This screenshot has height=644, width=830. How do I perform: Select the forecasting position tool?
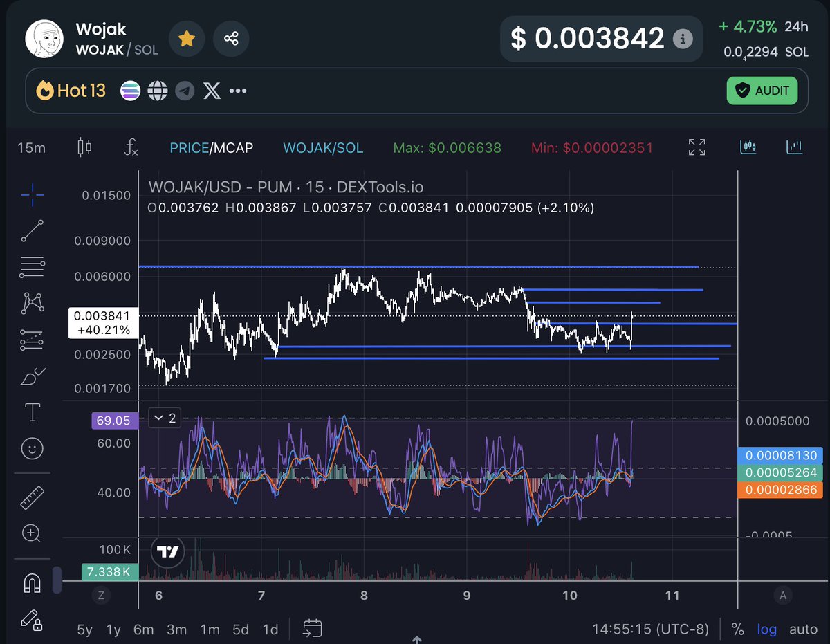point(33,339)
